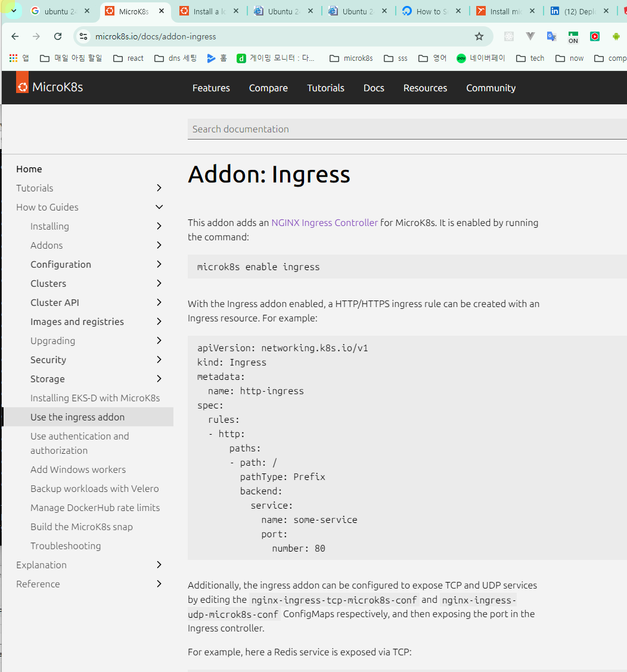The width and height of the screenshot is (627, 672).
Task: Open the Tutorials top navigation item
Action: 325,88
